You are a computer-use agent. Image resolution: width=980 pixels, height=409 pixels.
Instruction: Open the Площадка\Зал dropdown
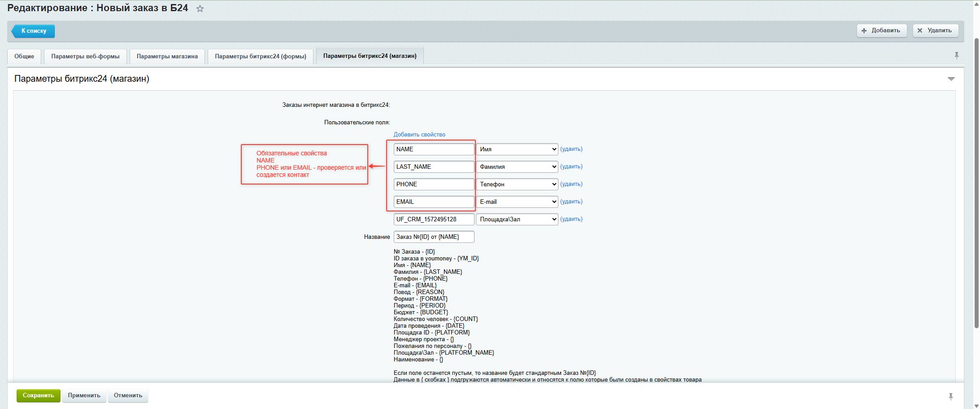pyautogui.click(x=517, y=219)
